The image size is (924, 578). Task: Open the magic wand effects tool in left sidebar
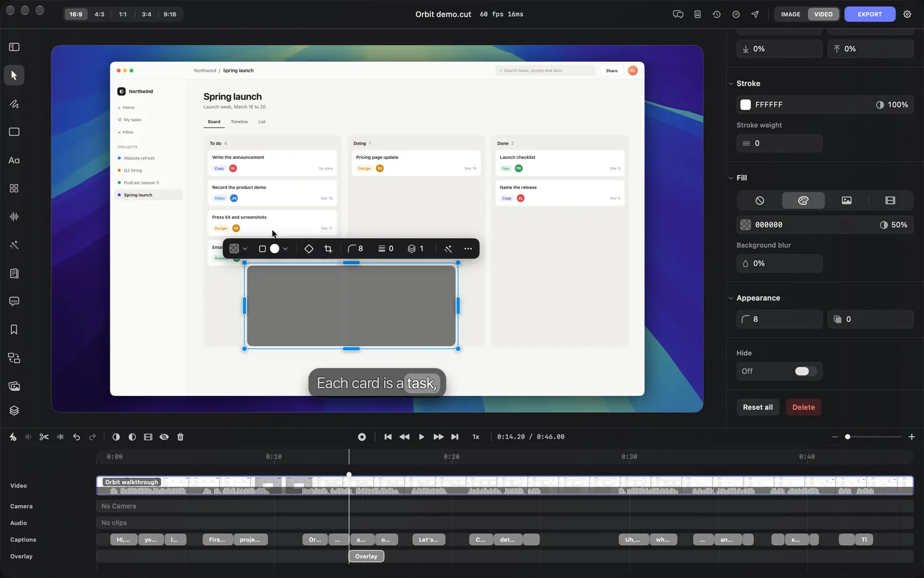(x=14, y=245)
